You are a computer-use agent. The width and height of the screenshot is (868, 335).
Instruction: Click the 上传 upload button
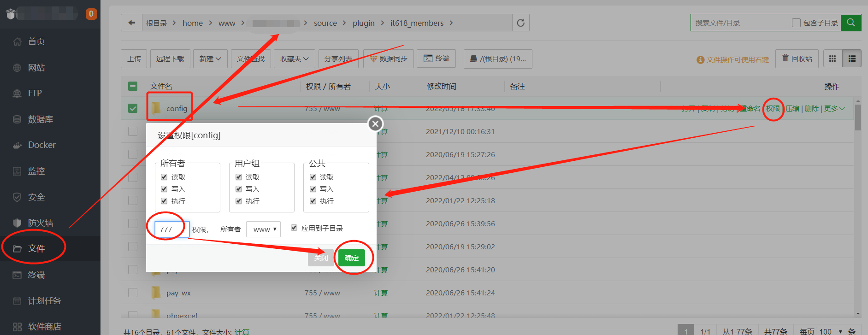pos(134,59)
